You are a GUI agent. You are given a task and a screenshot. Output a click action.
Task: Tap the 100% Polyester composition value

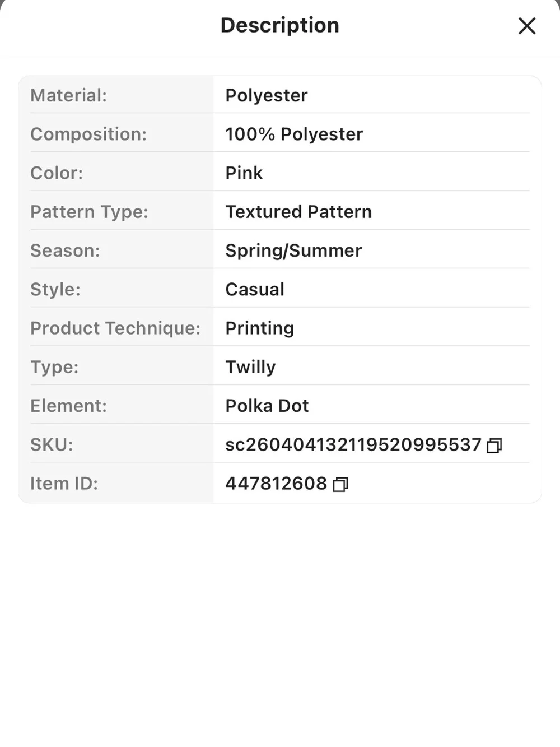(x=294, y=134)
